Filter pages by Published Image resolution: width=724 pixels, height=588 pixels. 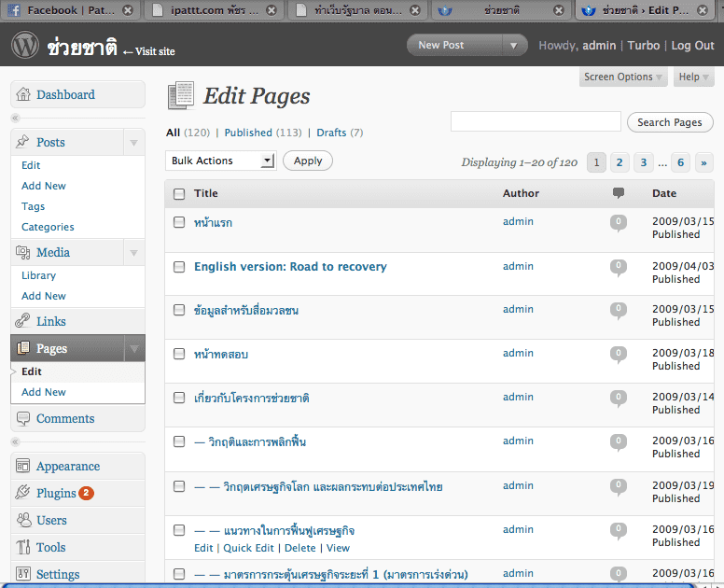248,133
